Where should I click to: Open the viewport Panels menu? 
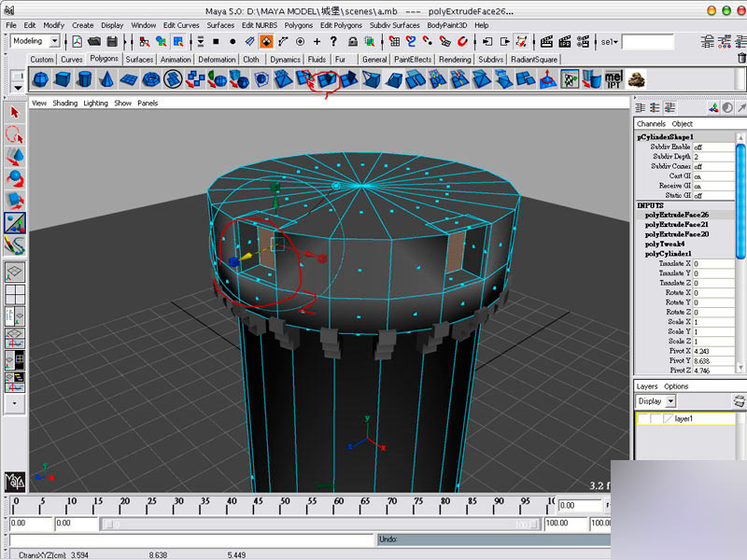pyautogui.click(x=148, y=103)
